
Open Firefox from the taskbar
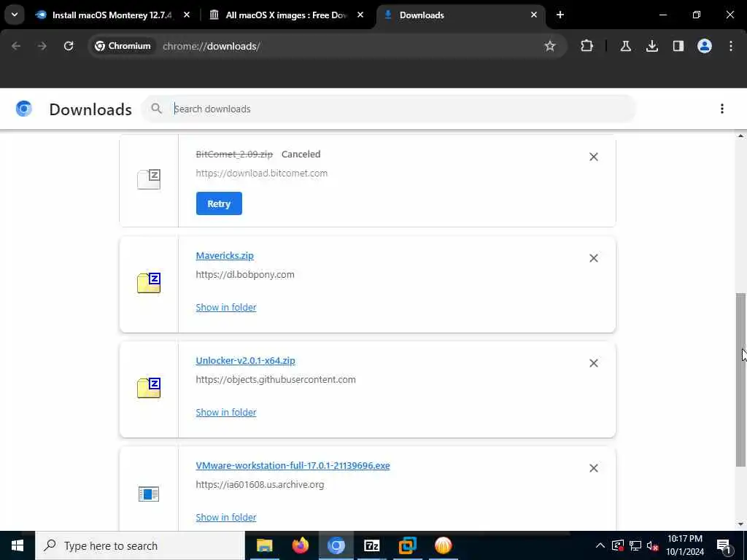point(300,545)
